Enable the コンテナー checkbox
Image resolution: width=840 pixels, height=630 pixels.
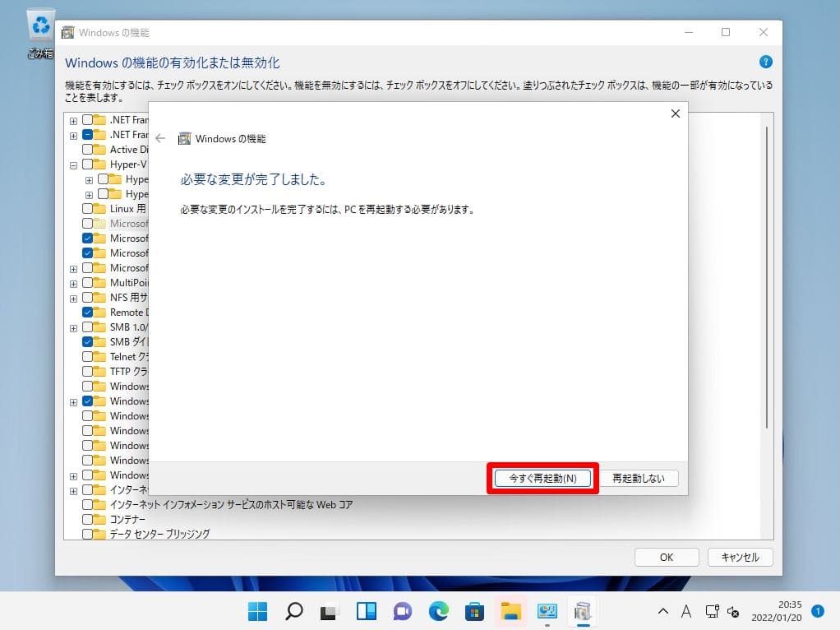coord(87,519)
